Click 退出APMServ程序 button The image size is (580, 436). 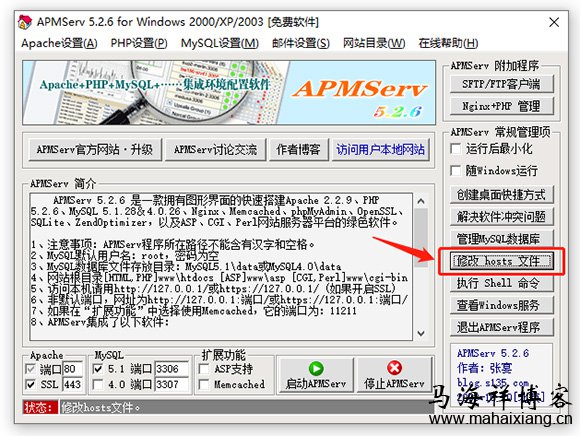[x=502, y=327]
